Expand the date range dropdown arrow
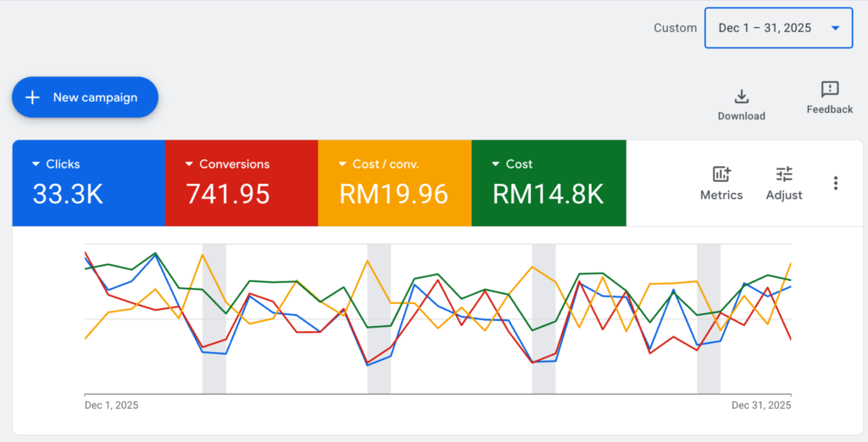 pyautogui.click(x=836, y=28)
